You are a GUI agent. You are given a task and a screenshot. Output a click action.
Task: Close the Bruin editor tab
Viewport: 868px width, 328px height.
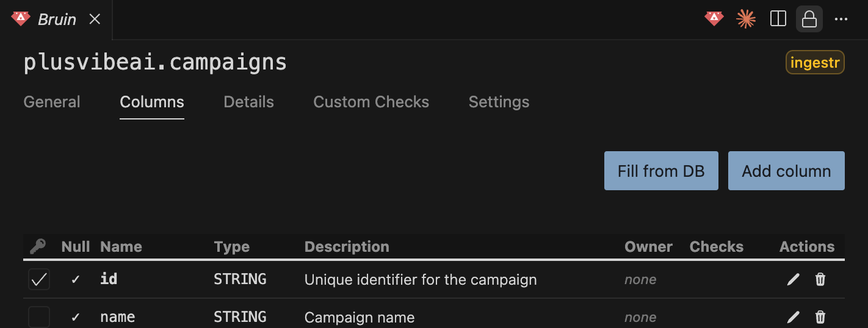click(95, 20)
